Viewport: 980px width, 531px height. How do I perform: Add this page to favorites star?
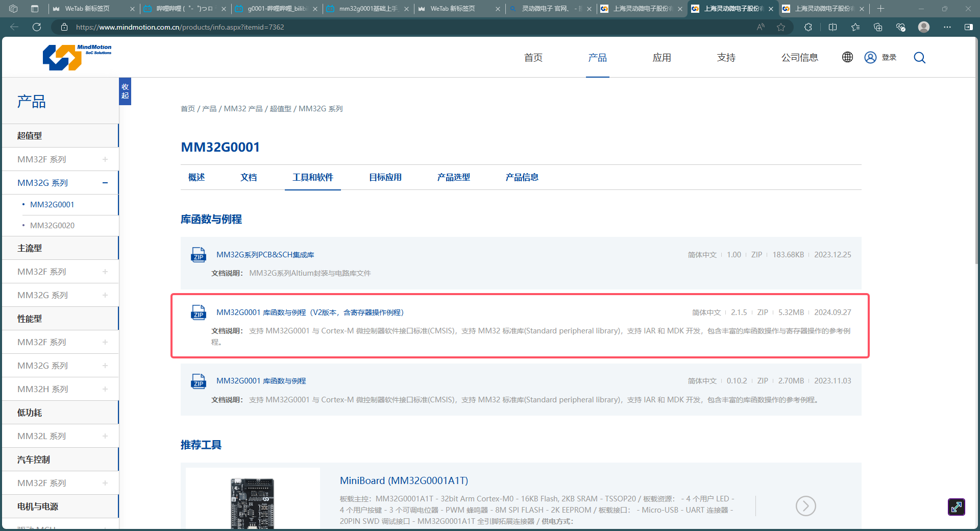781,27
